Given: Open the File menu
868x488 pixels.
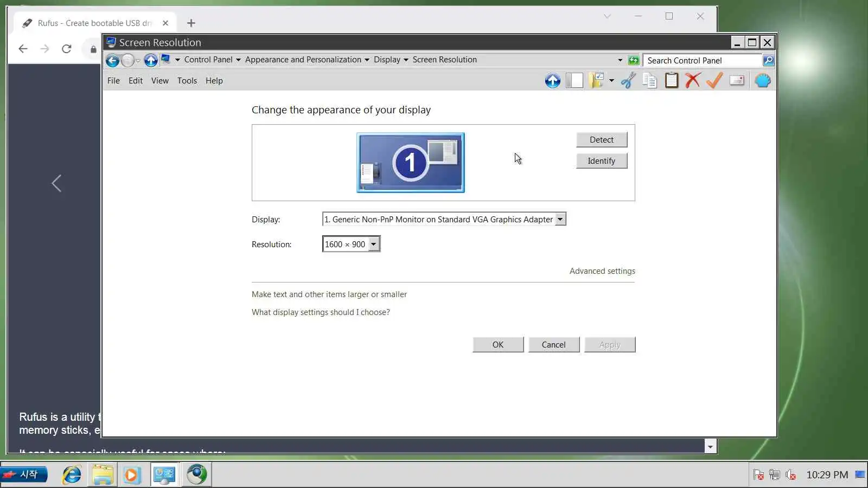Looking at the screenshot, I should (113, 81).
